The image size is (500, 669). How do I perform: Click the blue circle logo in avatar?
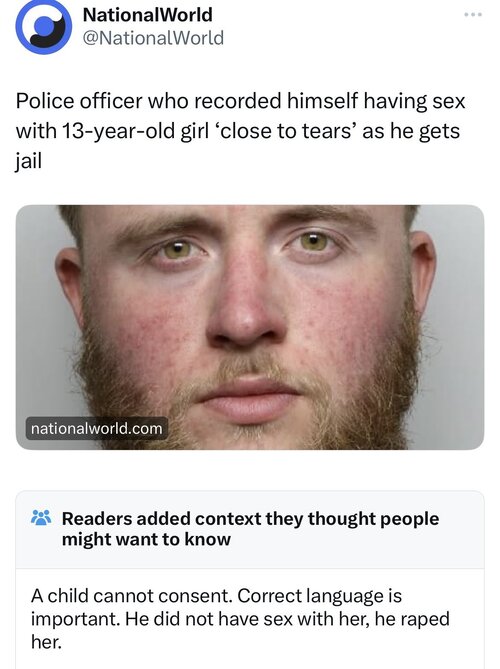[x=44, y=27]
